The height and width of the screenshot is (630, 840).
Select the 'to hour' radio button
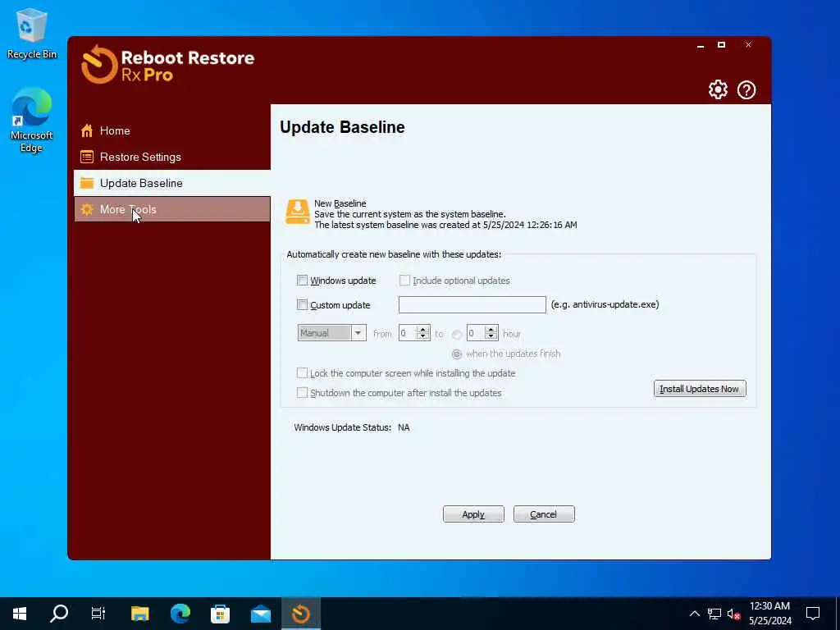point(456,335)
